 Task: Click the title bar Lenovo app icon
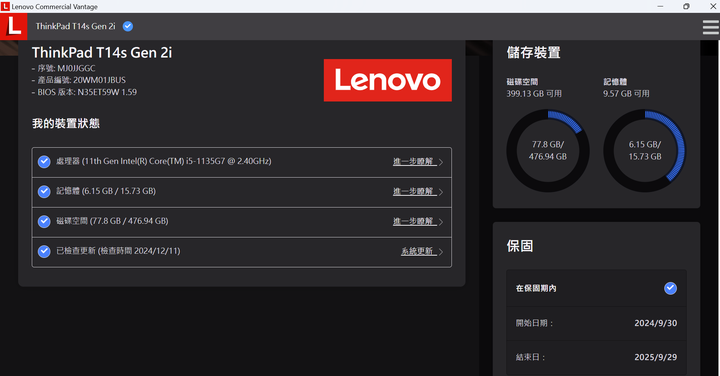(5, 6)
